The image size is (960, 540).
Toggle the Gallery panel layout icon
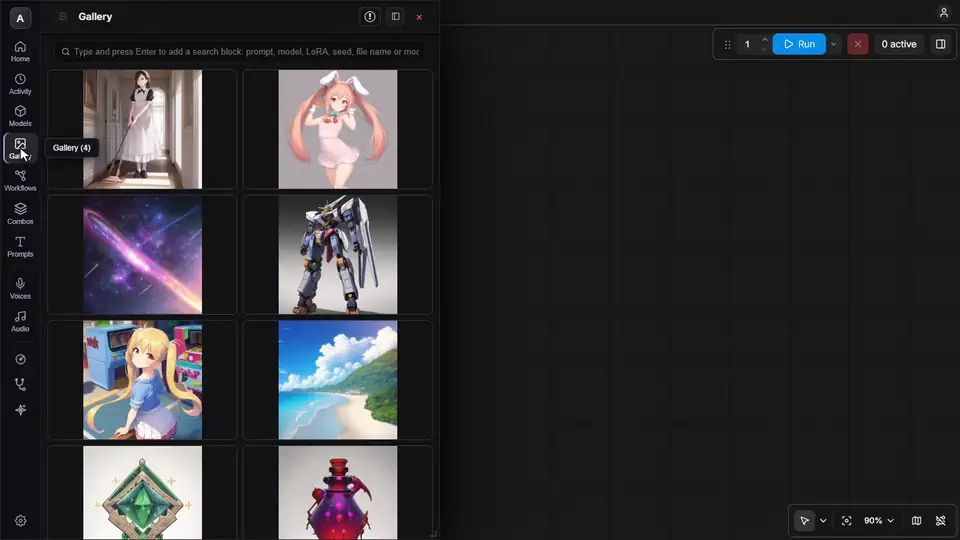click(x=396, y=17)
